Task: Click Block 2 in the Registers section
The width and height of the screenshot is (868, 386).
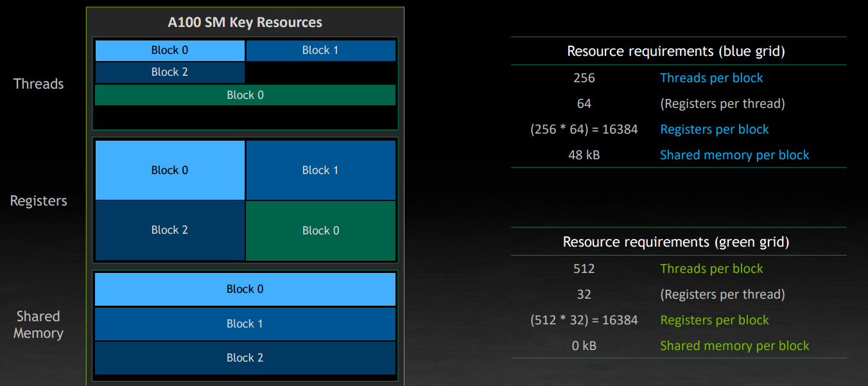Action: [169, 230]
